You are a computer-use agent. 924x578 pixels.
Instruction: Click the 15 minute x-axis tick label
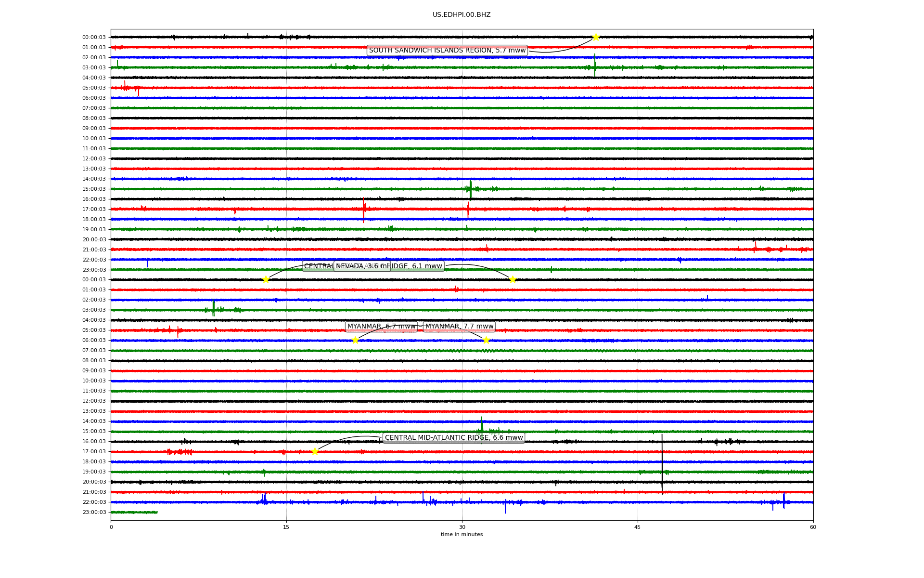(286, 527)
